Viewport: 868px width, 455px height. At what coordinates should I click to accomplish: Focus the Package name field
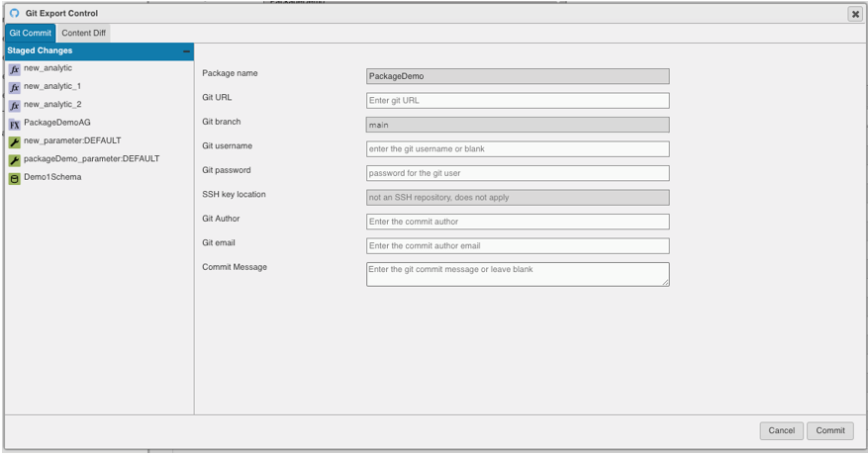pyautogui.click(x=518, y=76)
